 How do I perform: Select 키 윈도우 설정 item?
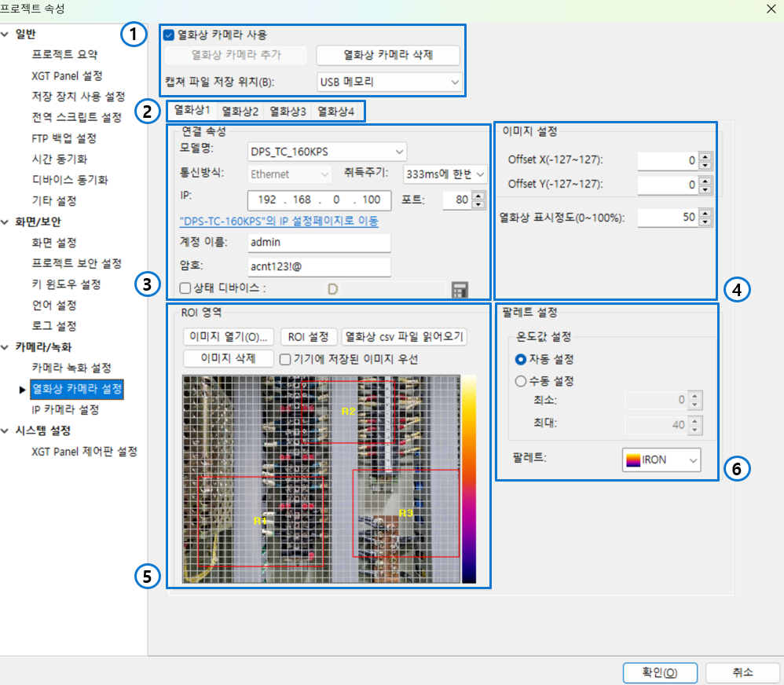point(66,284)
